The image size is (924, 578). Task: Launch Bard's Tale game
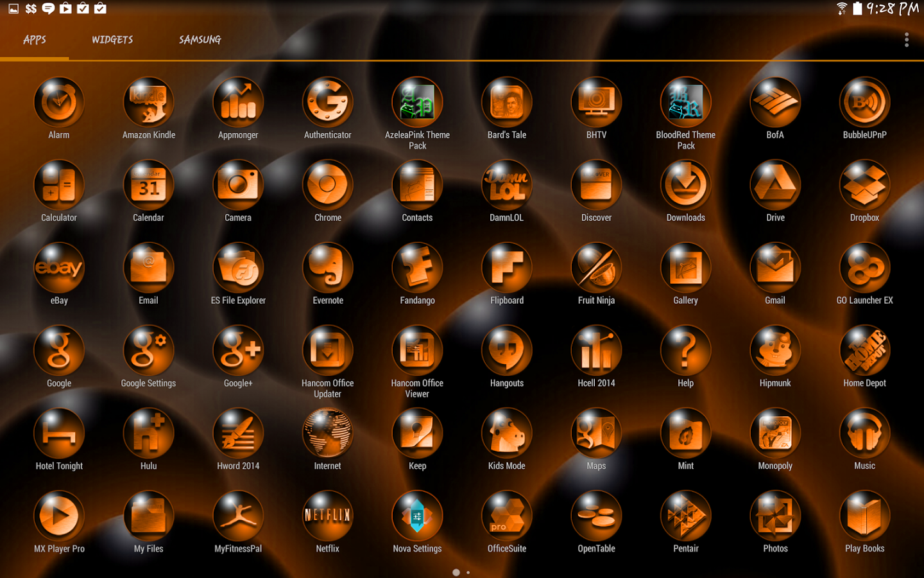pyautogui.click(x=507, y=102)
